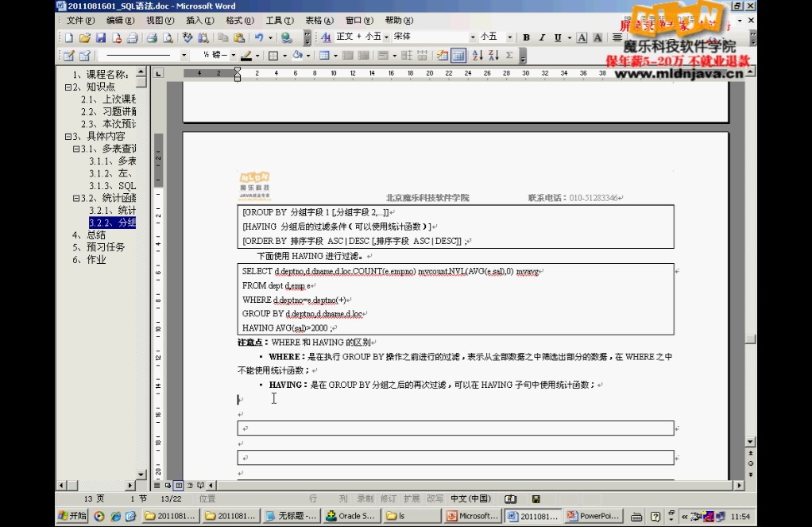This screenshot has height=527, width=812.
Task: Open the 视图(V) menu
Action: 160,20
